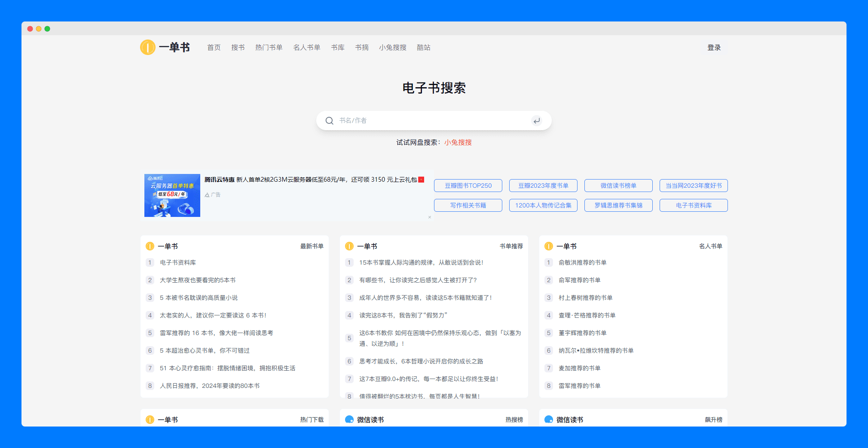The width and height of the screenshot is (868, 448).
Task: Click the blue 微信读书 icon in the 飙升榜 panel
Action: [548, 419]
